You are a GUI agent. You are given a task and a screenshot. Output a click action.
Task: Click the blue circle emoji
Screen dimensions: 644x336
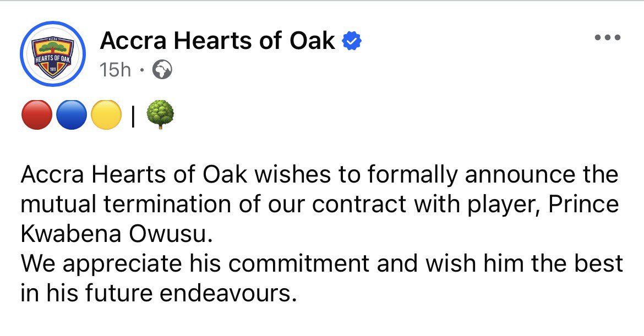click(x=71, y=117)
